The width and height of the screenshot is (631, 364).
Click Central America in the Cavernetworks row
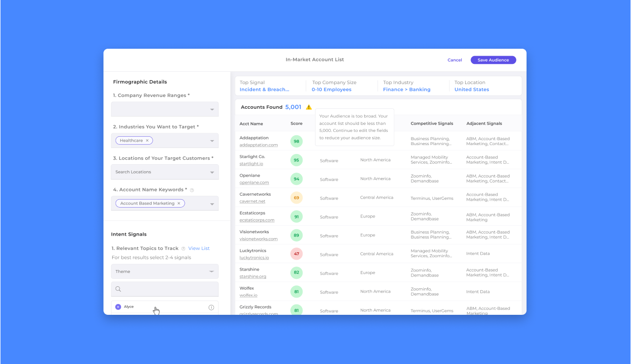click(377, 198)
